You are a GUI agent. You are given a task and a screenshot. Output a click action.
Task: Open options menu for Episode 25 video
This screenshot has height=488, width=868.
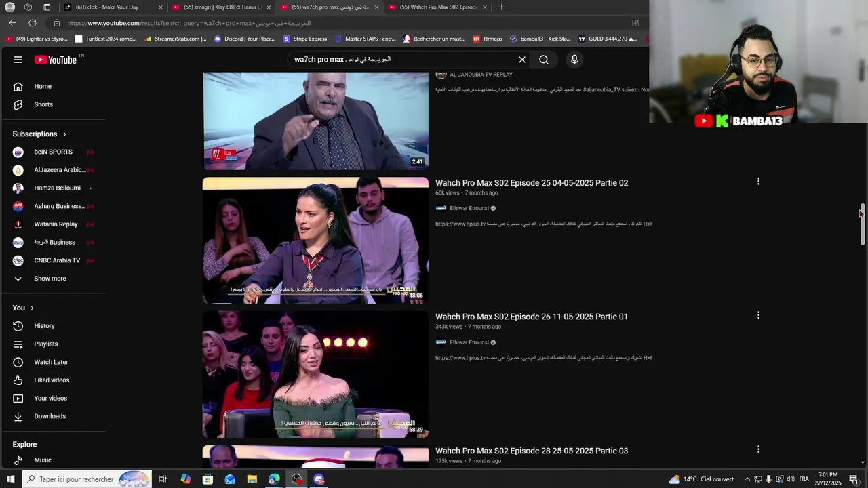758,182
